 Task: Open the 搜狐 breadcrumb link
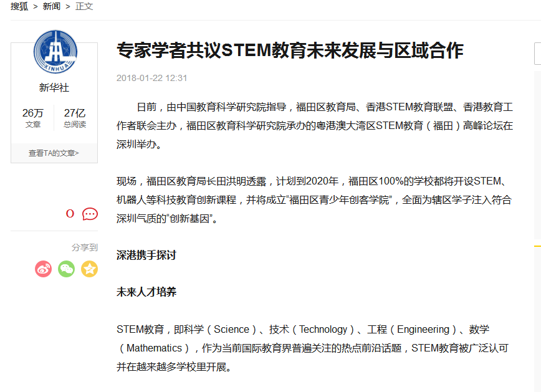click(19, 6)
